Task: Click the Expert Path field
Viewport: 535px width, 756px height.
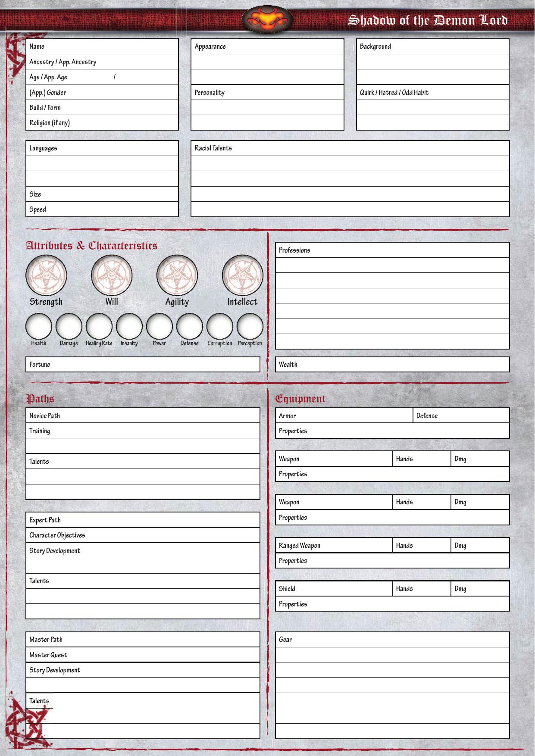Action: 155,520
